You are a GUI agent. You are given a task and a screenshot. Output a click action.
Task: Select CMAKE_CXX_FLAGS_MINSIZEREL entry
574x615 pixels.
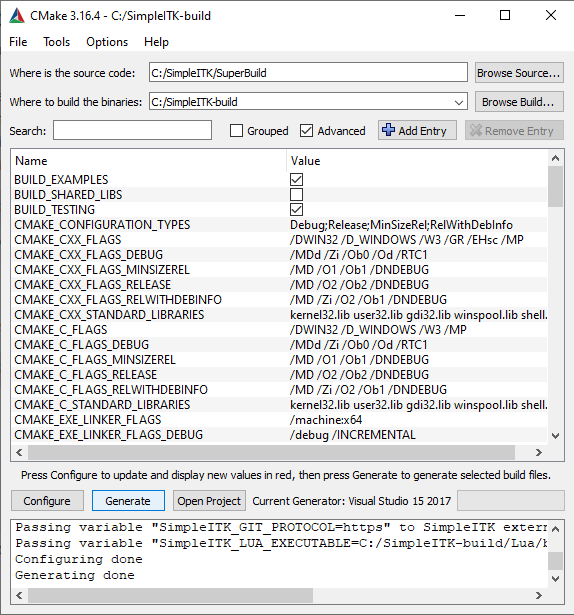(102, 270)
